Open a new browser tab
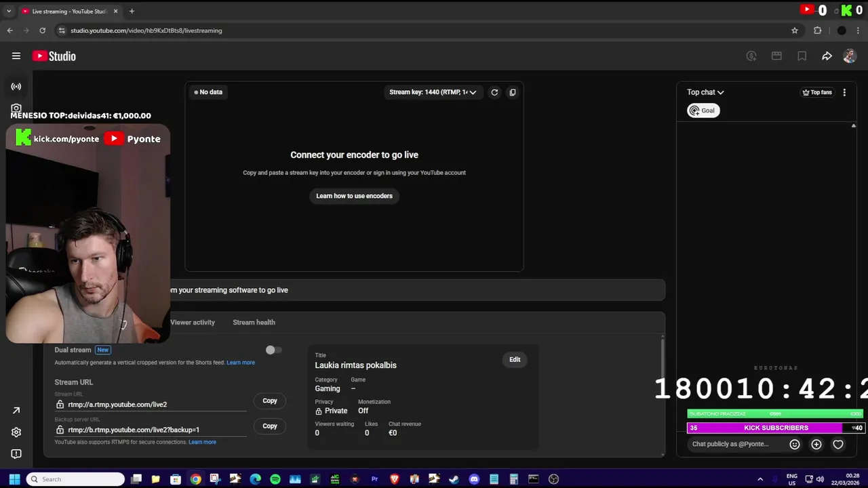 tap(132, 11)
